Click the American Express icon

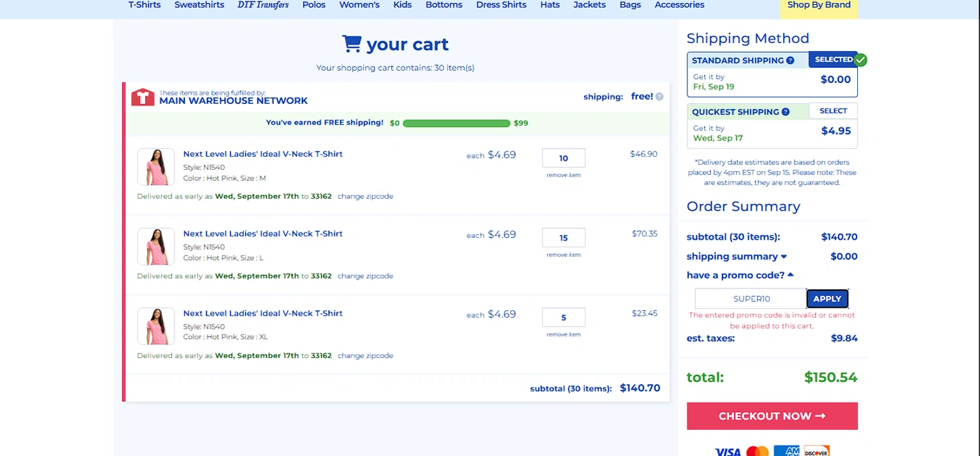[x=787, y=451]
